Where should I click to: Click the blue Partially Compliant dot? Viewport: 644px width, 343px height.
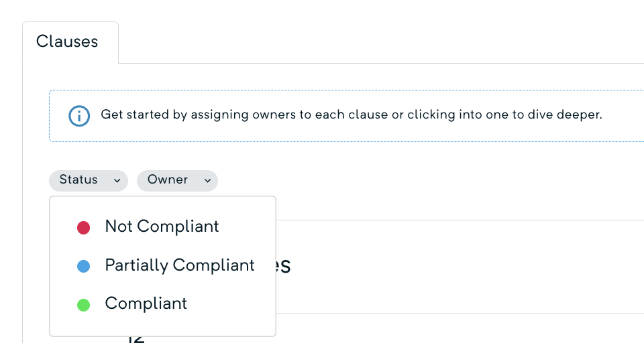(x=84, y=266)
